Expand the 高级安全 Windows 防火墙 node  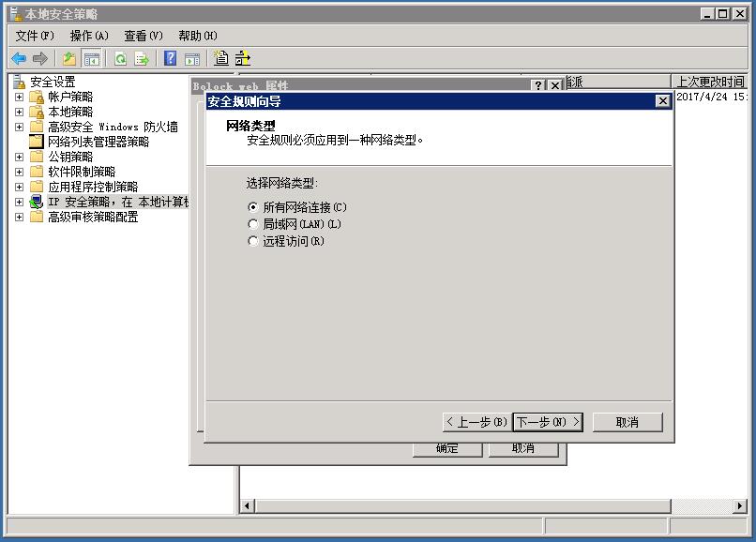tap(21, 125)
